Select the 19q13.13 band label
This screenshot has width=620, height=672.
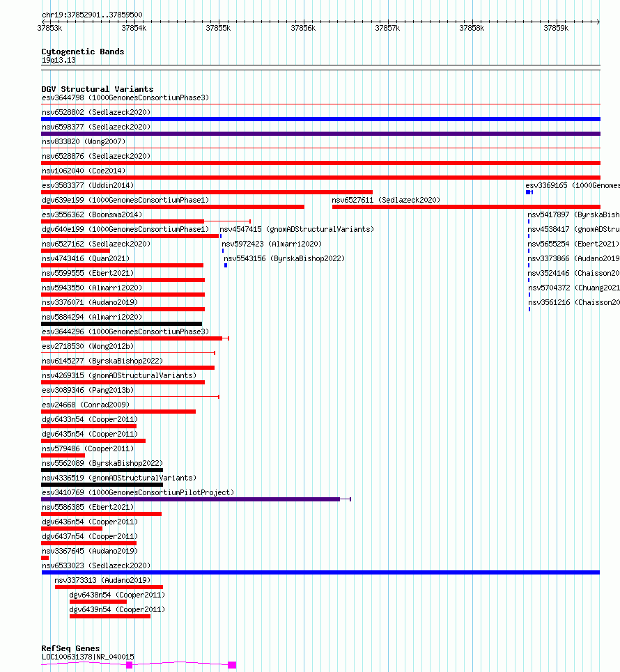pyautogui.click(x=59, y=60)
